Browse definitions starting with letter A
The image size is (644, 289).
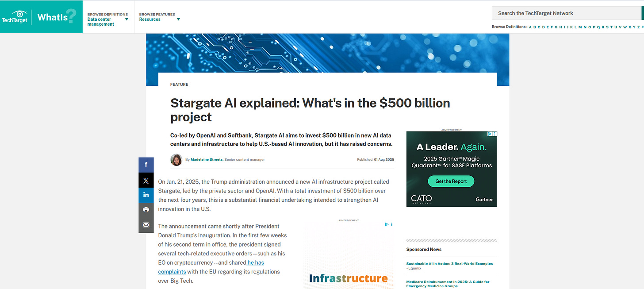[530, 27]
